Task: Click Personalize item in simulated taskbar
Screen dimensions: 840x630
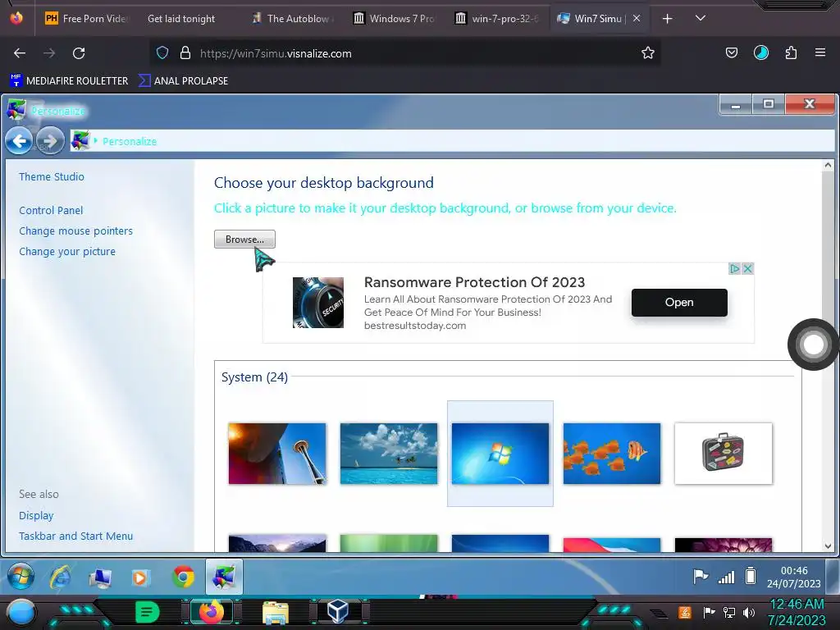Action: point(224,577)
